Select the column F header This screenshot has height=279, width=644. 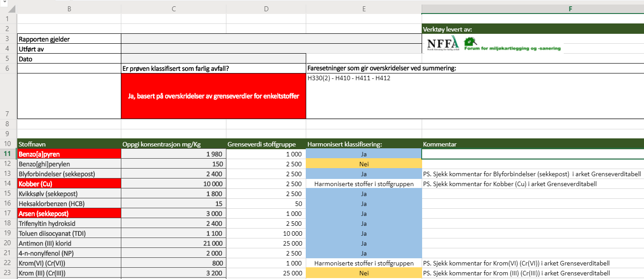click(570, 9)
